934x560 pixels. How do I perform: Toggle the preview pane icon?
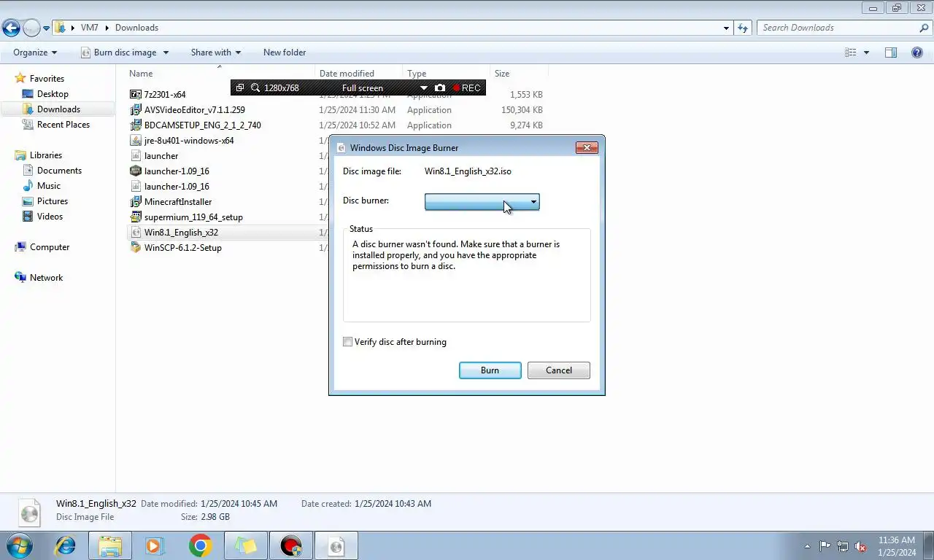(x=891, y=52)
